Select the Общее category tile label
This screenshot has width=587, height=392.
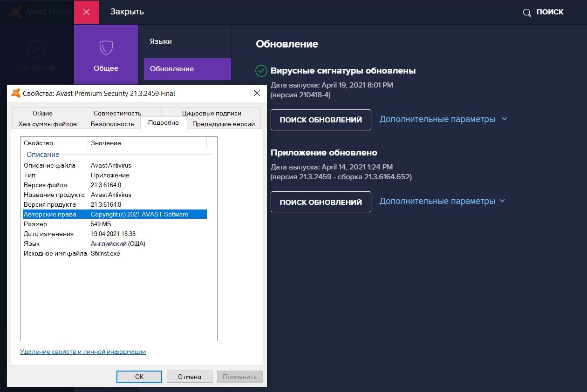[106, 68]
